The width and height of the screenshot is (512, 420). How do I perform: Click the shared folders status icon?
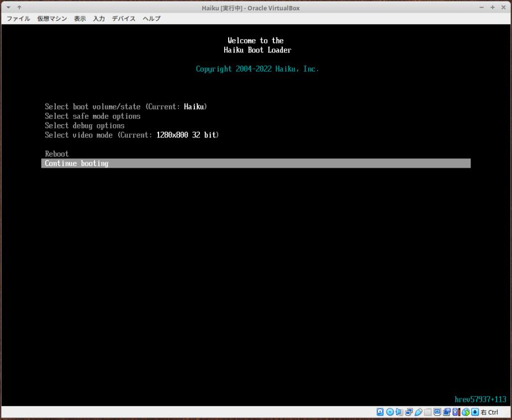pos(427,412)
